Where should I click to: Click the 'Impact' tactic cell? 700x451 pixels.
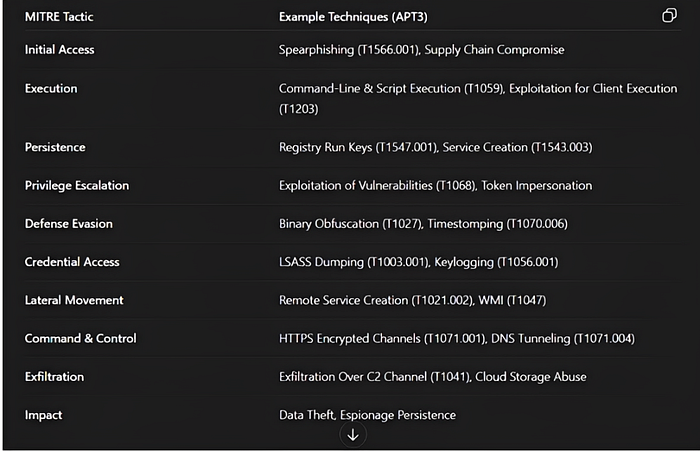point(43,415)
